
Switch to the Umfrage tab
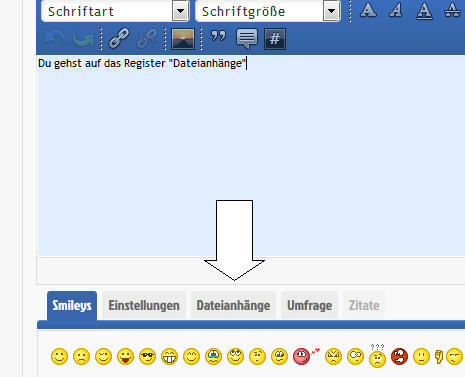(310, 305)
